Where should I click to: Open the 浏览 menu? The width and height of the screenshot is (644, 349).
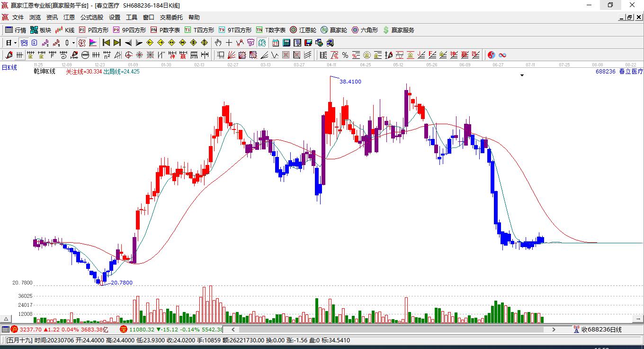(x=35, y=18)
